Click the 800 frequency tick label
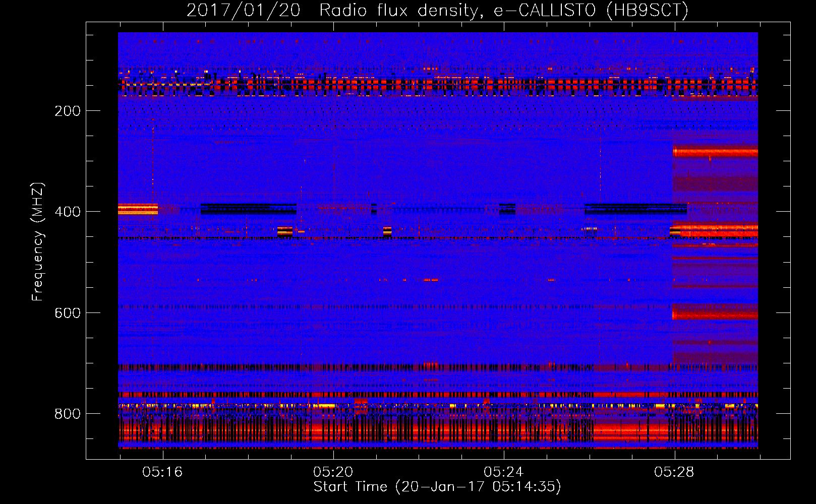Screen dimensions: 816x504 click(x=68, y=414)
